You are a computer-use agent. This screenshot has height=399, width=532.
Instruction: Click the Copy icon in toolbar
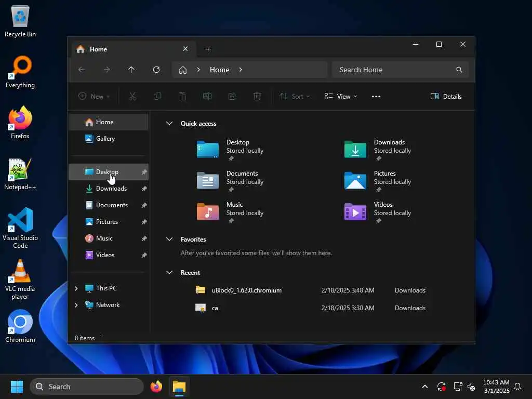tap(157, 97)
